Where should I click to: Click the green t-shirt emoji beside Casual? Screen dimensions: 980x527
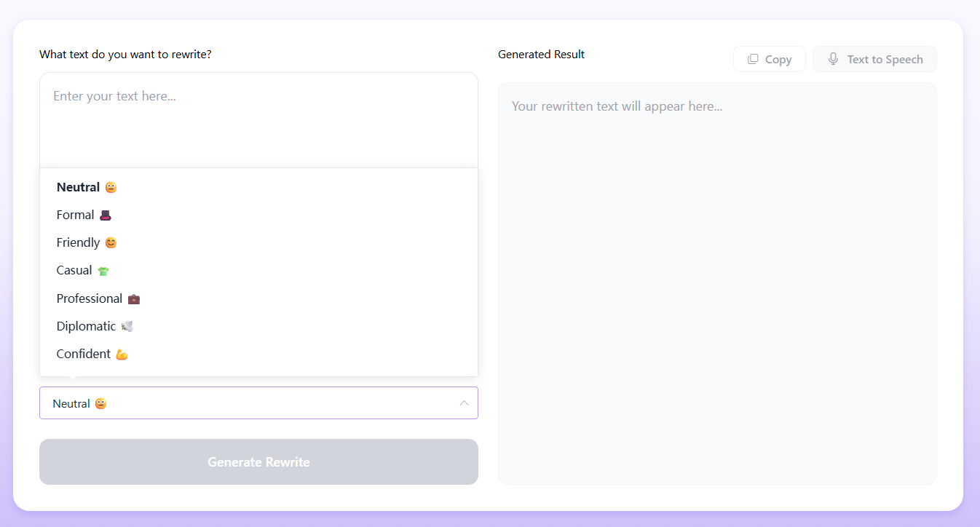pyautogui.click(x=103, y=271)
